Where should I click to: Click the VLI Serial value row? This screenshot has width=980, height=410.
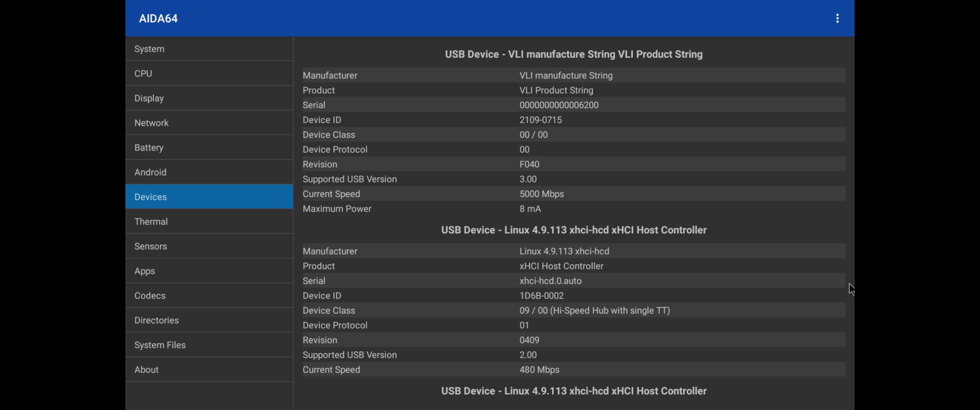(x=558, y=105)
